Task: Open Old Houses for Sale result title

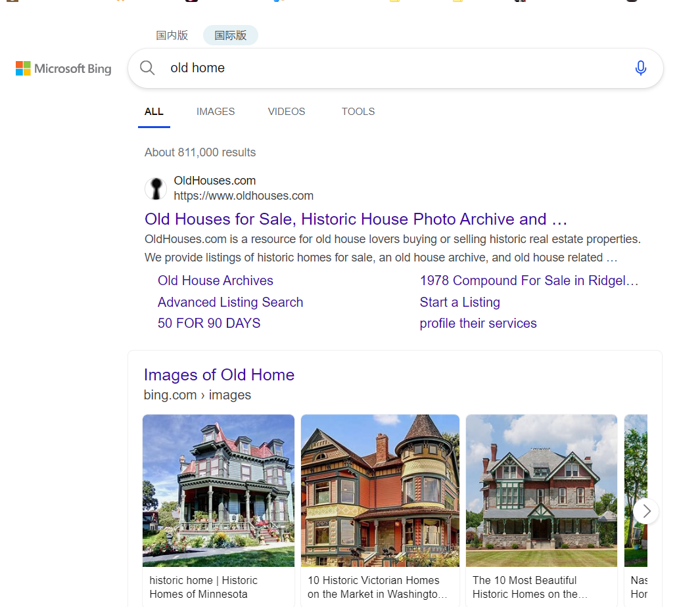Action: pos(356,219)
